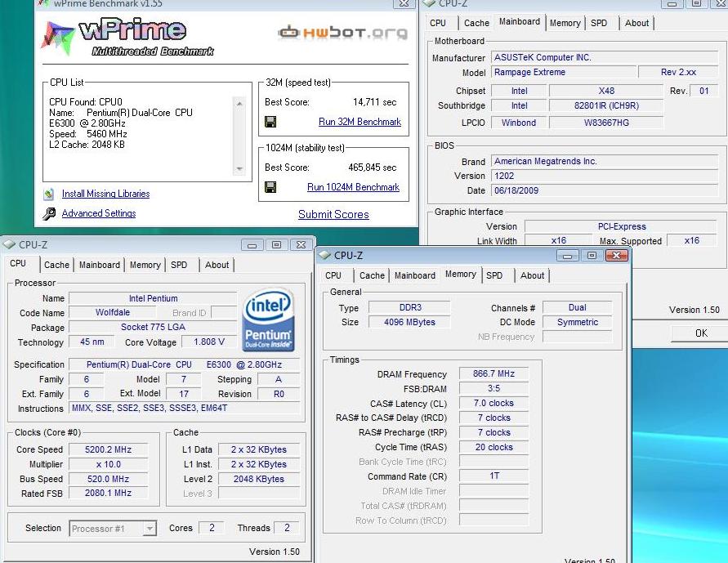
Task: Click the 1024M Best Score 465,845 sec
Action: coord(373,168)
